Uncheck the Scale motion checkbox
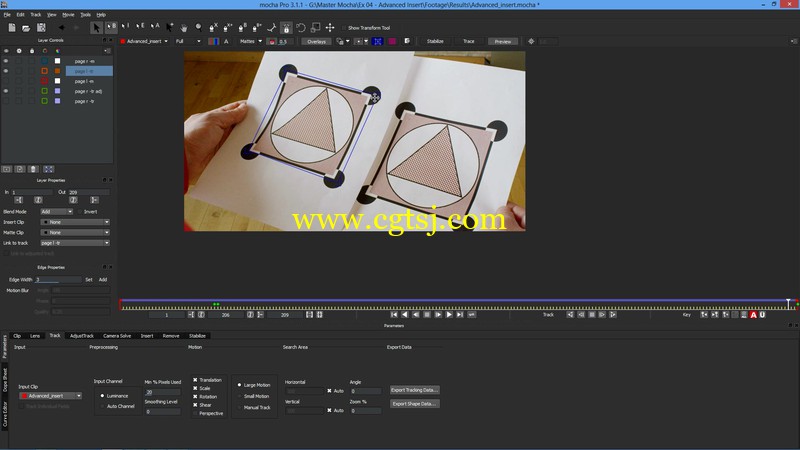This screenshot has height=450, width=800. point(195,388)
